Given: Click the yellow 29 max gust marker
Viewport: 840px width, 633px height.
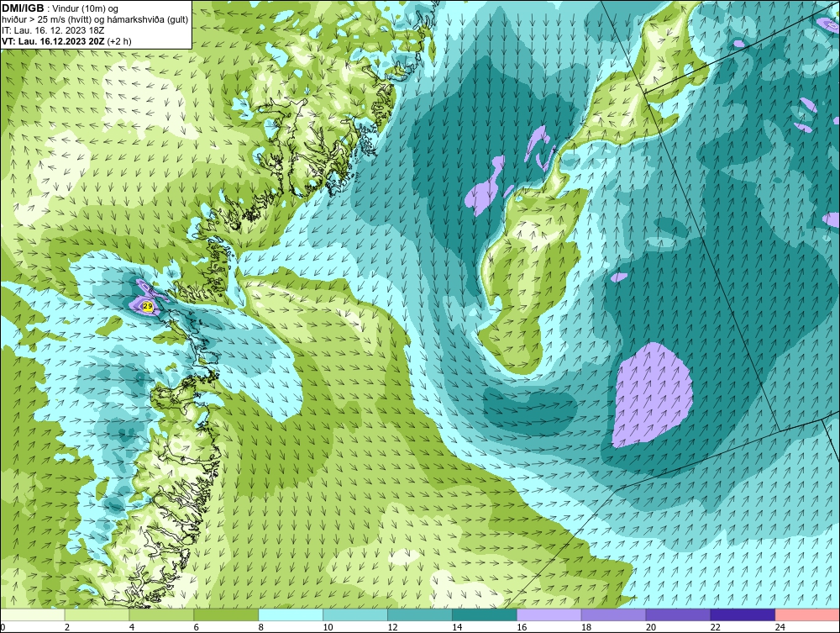Looking at the screenshot, I should (x=149, y=307).
